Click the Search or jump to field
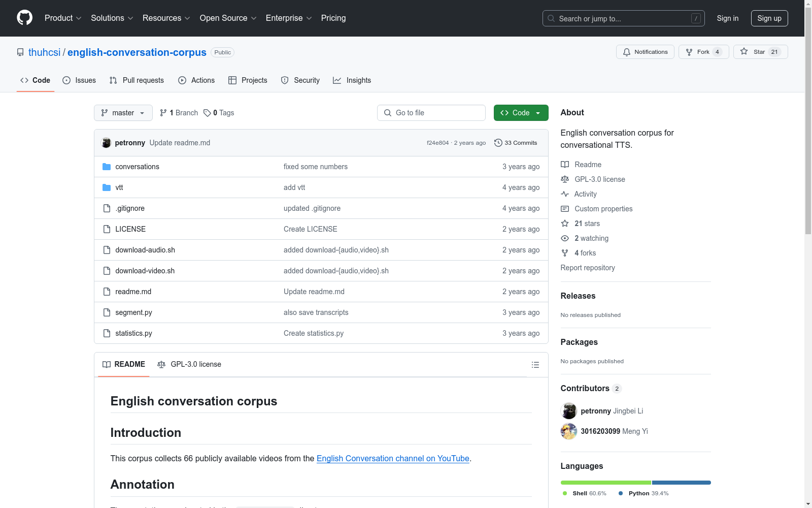This screenshot has width=812, height=508. 624,18
